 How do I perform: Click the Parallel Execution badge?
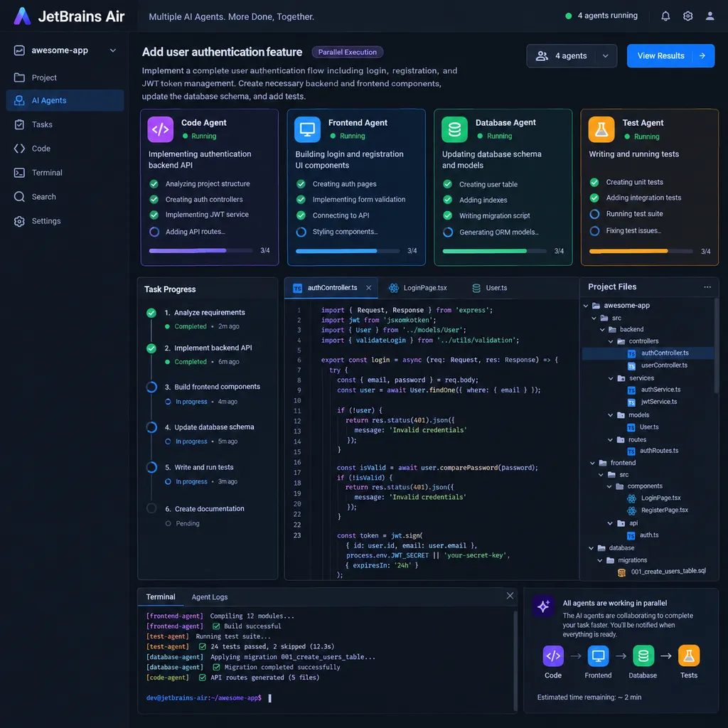tap(347, 52)
